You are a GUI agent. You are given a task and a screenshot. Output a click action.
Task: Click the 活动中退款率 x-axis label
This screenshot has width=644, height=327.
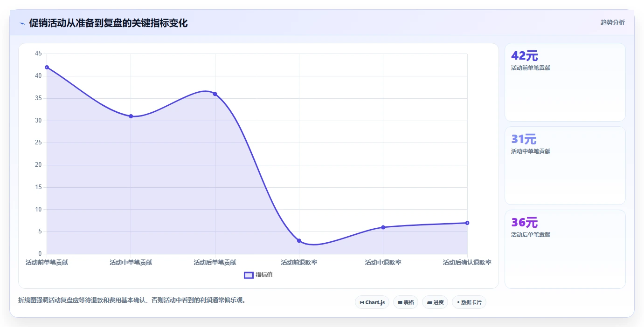point(383,263)
